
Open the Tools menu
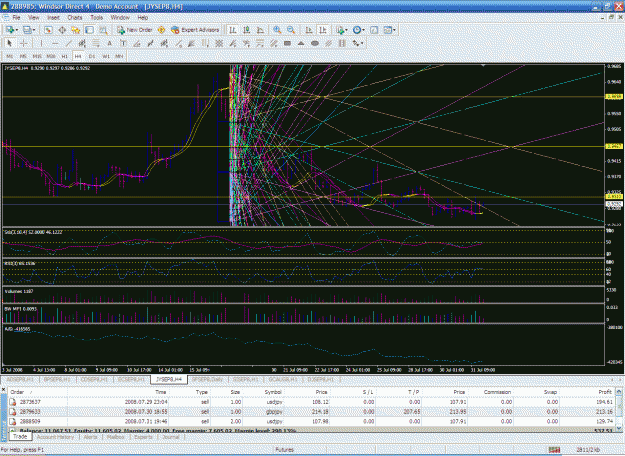coord(96,18)
